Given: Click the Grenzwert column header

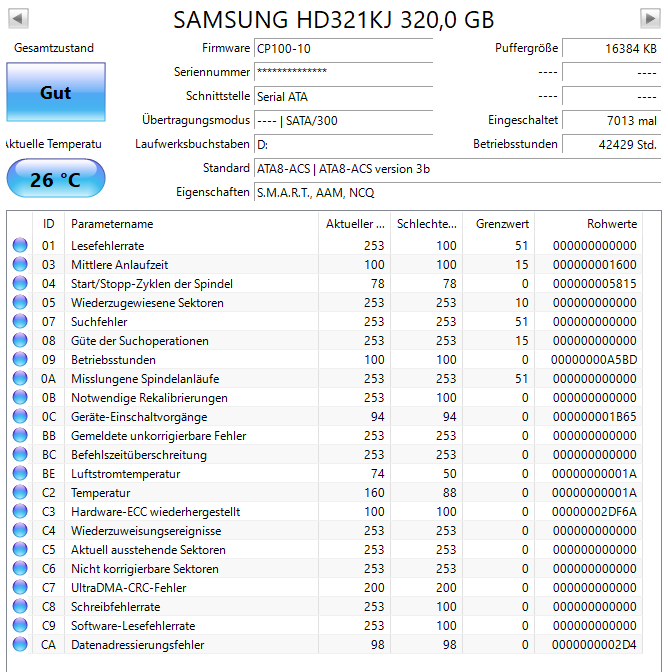Looking at the screenshot, I should click(x=499, y=224).
